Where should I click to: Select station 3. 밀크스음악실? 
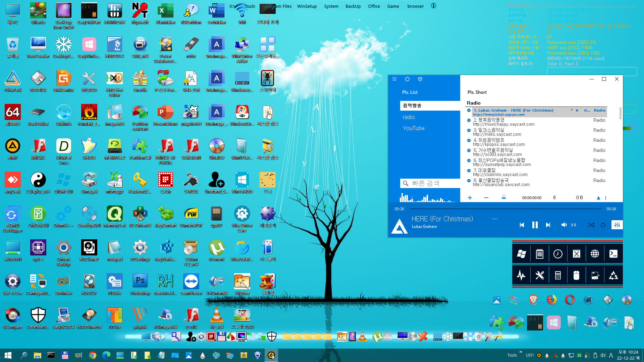pyautogui.click(x=536, y=132)
